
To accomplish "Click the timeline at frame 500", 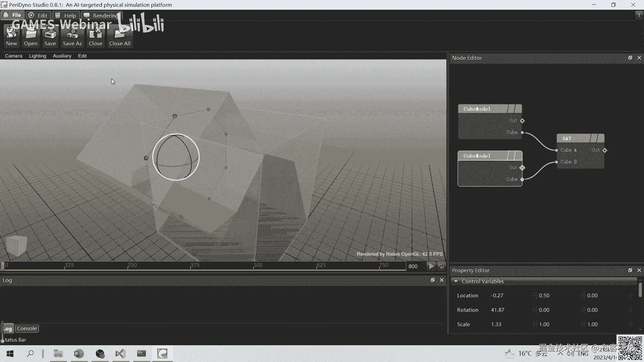I will 254,266.
